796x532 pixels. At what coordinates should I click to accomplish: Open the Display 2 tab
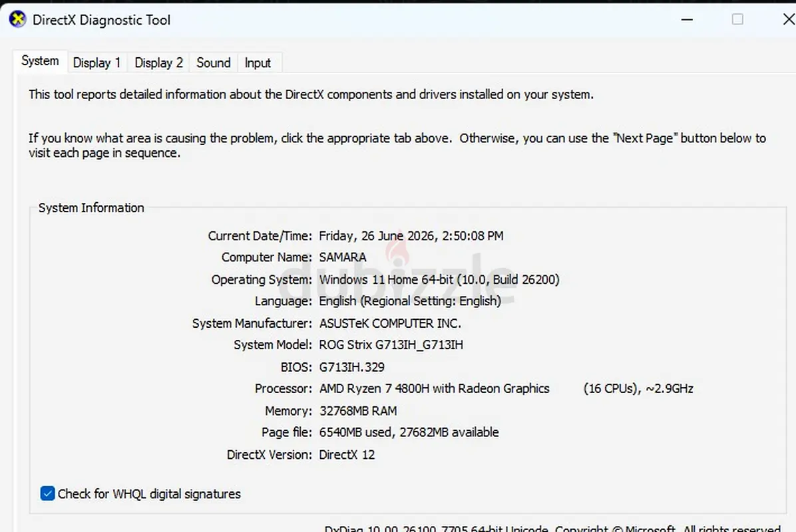click(158, 63)
